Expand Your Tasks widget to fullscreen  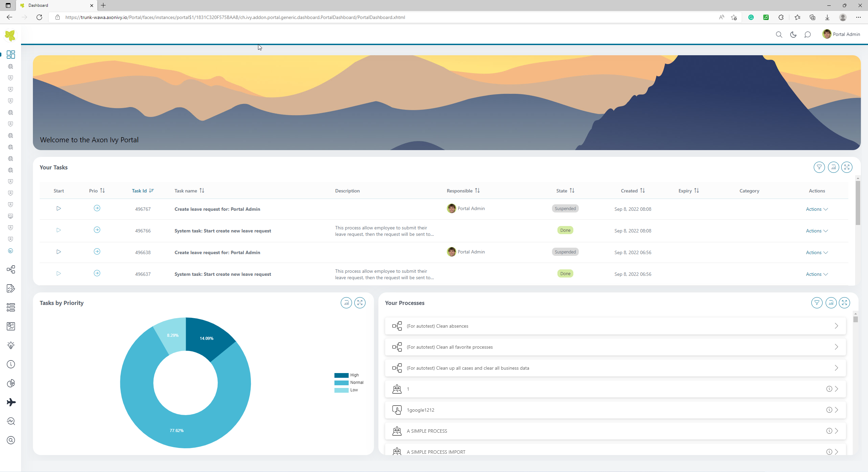[847, 167]
